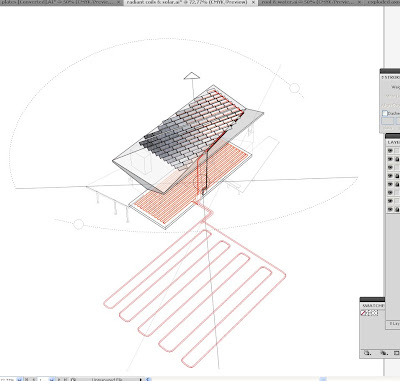Viewport: 400px width, 381px height.
Task: Click the '8 Layers' count text
Action: 395,324
